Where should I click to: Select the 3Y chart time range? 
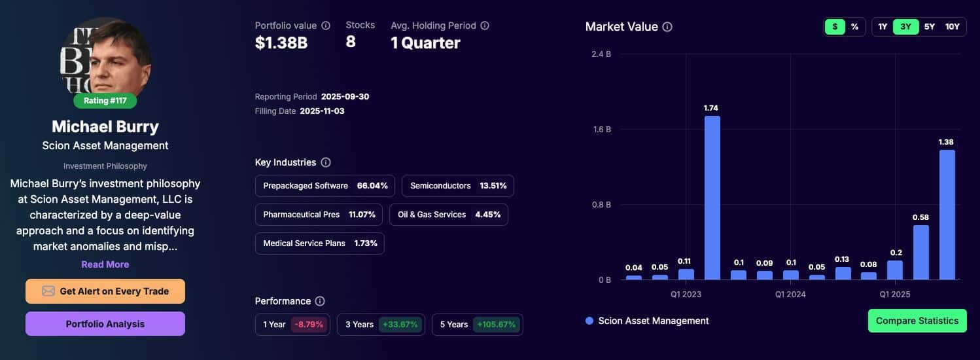click(x=906, y=27)
